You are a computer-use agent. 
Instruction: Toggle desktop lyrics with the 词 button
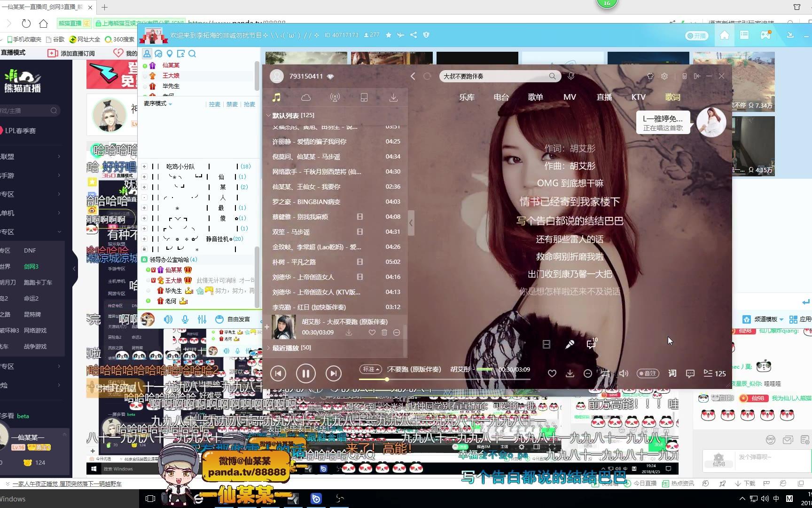pyautogui.click(x=672, y=373)
